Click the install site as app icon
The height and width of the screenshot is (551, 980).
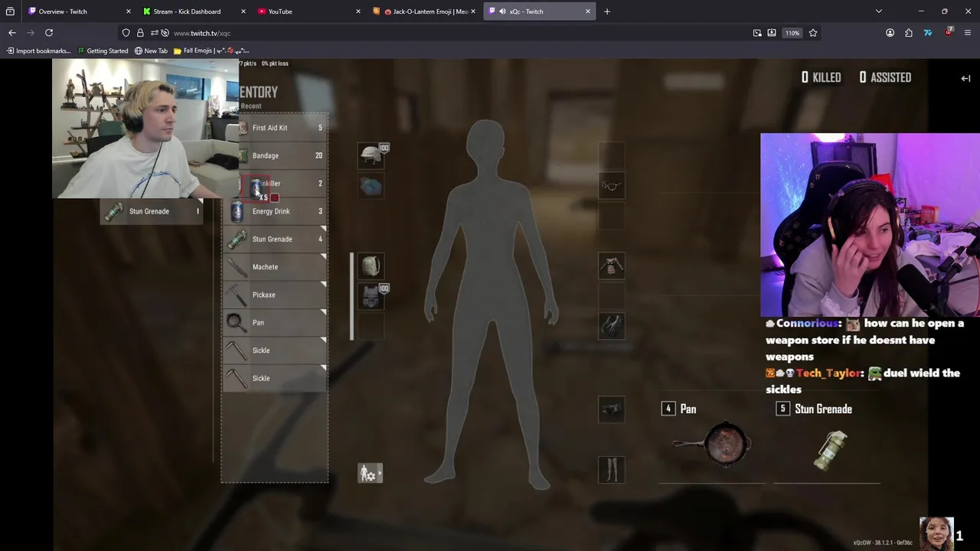772,33
